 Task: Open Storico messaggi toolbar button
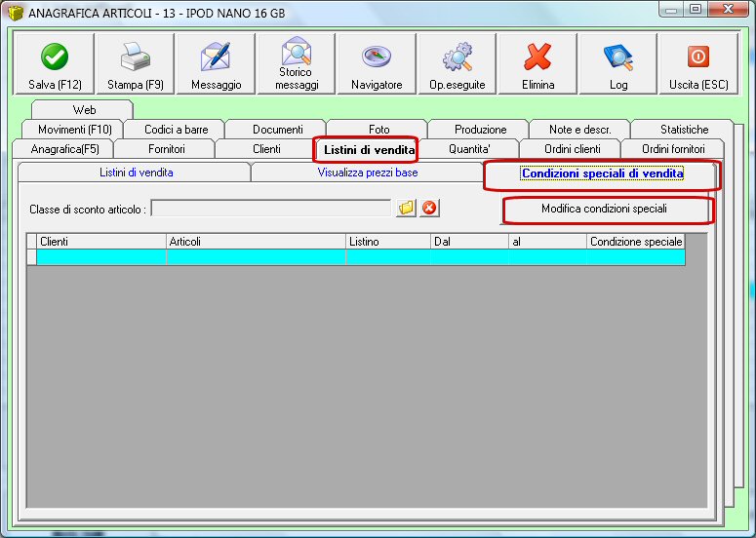tap(296, 63)
